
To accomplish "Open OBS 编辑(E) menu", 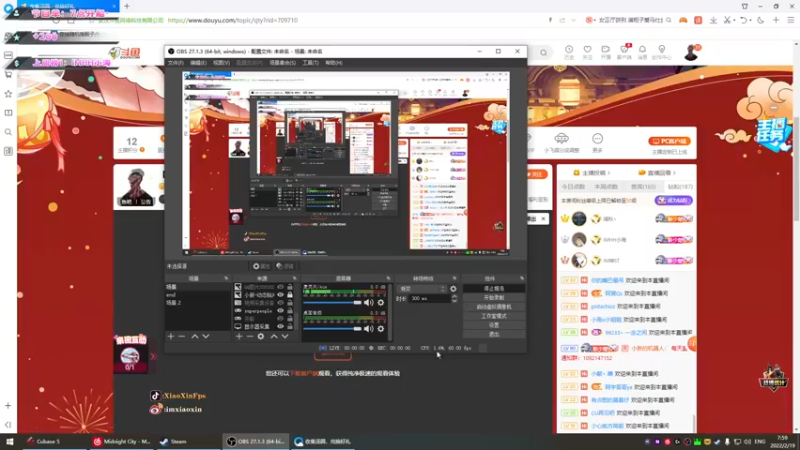I will (x=198, y=63).
